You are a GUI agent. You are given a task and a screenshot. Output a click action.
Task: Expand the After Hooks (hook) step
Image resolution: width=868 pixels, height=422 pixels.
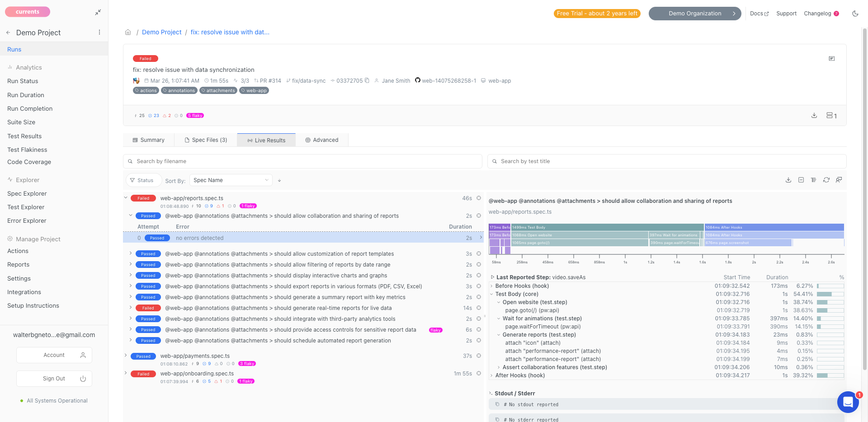click(492, 375)
